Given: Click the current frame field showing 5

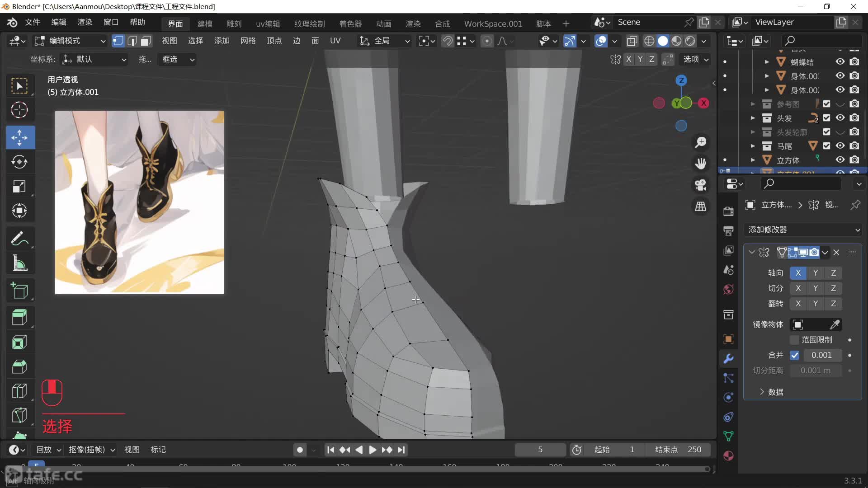Looking at the screenshot, I should pos(540,450).
